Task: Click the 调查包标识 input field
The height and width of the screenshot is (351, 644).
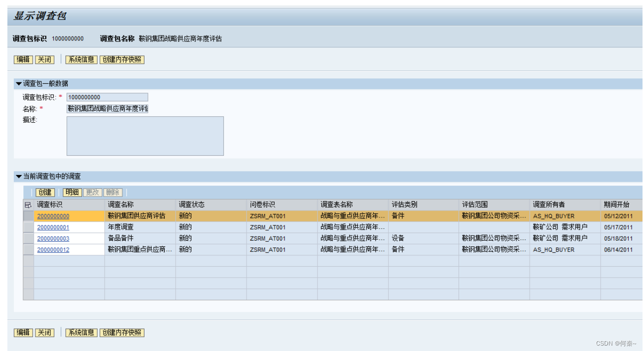Action: pyautogui.click(x=107, y=98)
